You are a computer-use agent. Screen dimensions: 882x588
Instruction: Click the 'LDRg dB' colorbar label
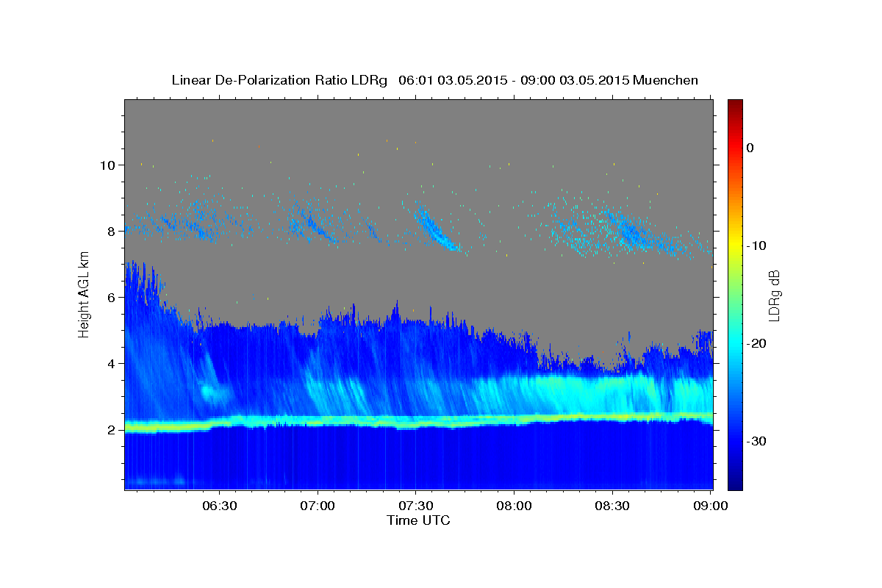click(x=773, y=295)
